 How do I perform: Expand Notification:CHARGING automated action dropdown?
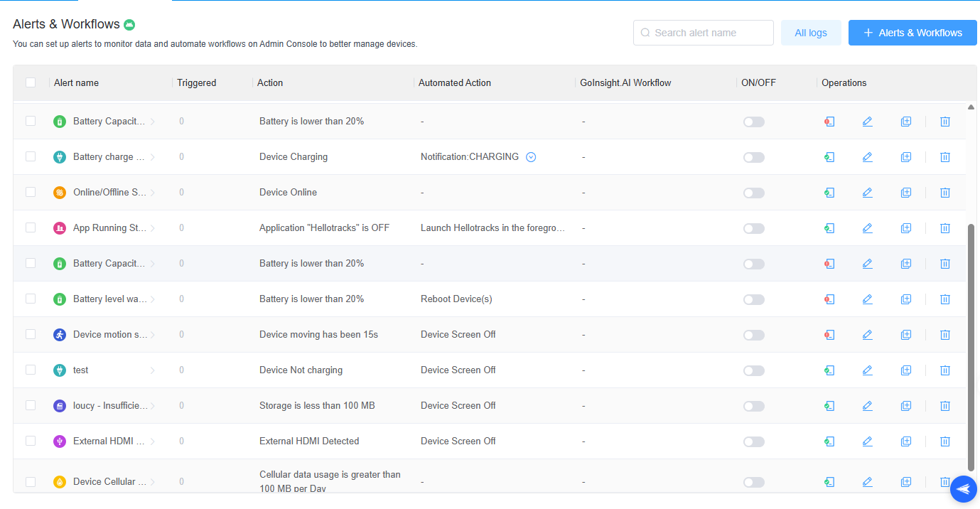pos(531,157)
